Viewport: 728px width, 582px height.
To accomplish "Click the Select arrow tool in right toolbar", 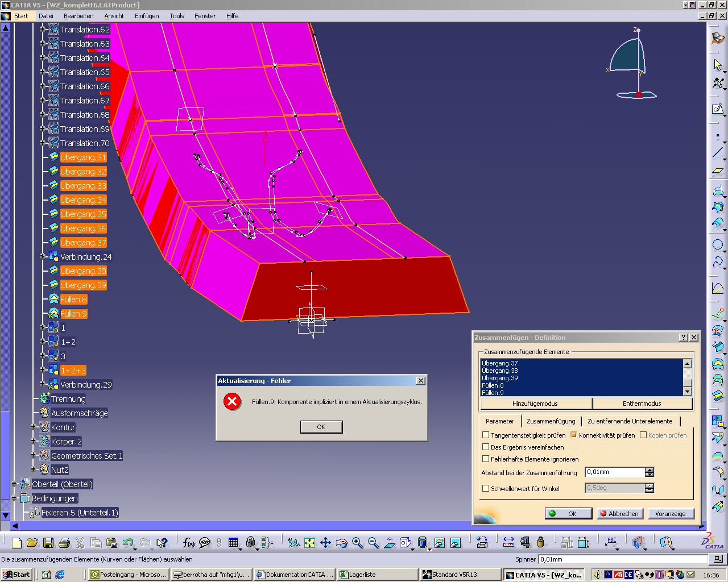I will pyautogui.click(x=718, y=65).
